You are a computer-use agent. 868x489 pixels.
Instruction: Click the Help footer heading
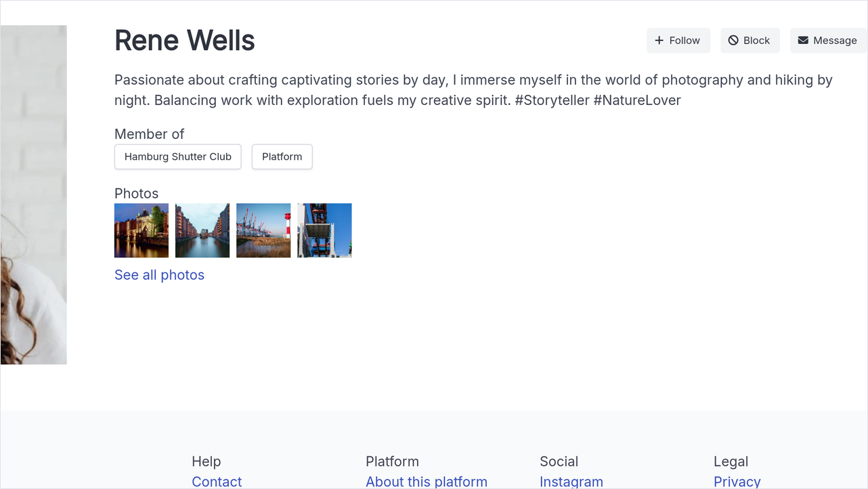coord(207,461)
